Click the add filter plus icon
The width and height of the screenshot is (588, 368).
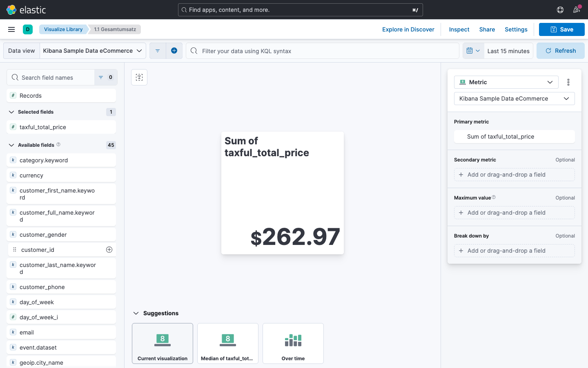pos(174,51)
